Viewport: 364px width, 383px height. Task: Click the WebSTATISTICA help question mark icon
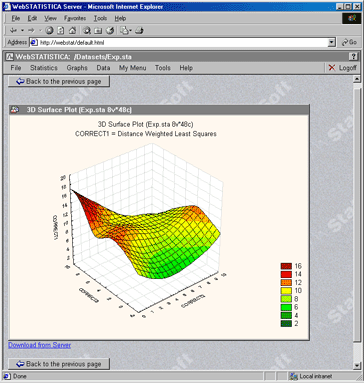click(x=353, y=57)
